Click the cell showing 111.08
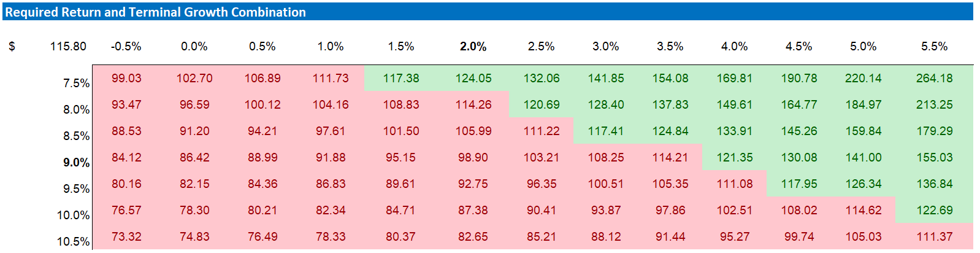980x253 pixels. [x=734, y=184]
